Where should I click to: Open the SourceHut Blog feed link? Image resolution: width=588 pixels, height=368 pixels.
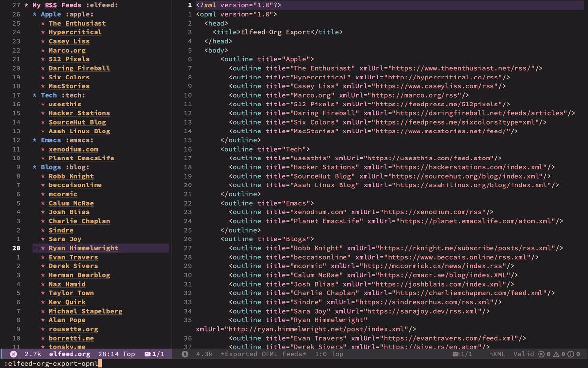coord(77,122)
